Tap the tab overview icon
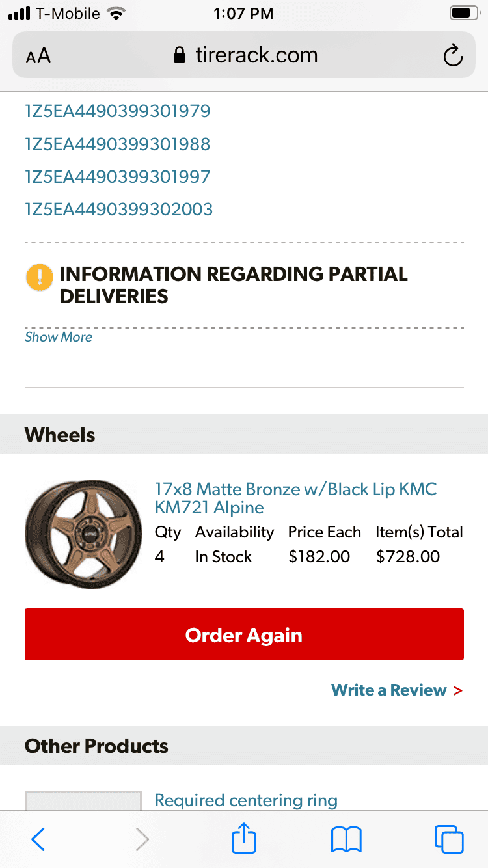This screenshot has height=868, width=488. pyautogui.click(x=448, y=839)
